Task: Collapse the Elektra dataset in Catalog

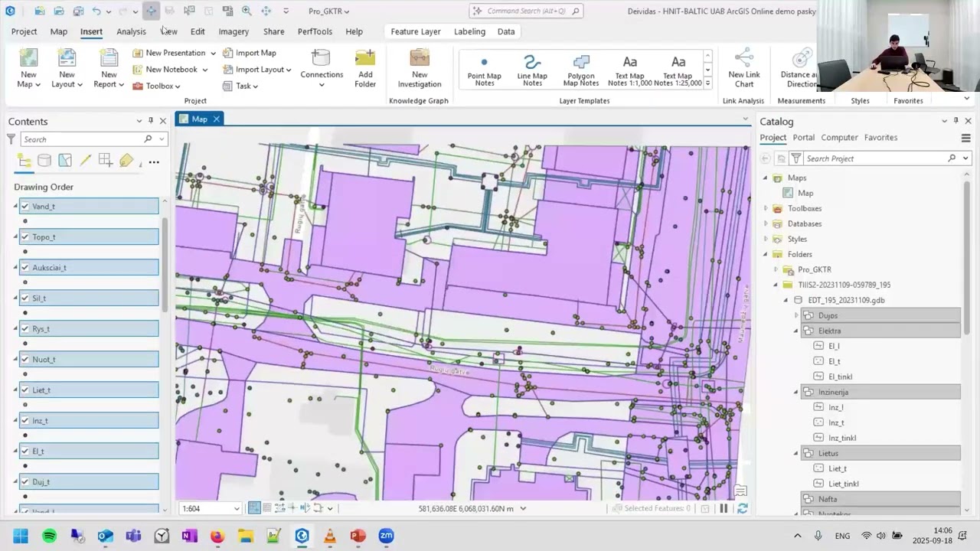Action: 795,331
